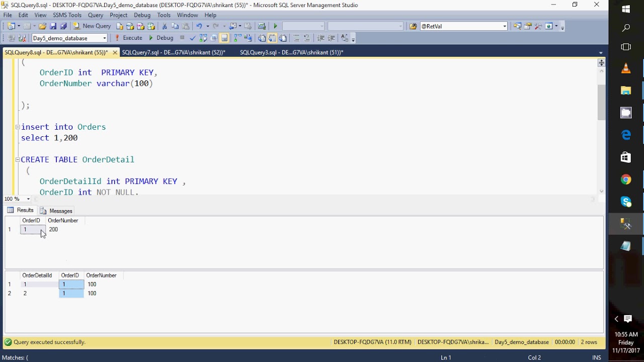Screen dimensions: 644x362
Task: Select the Results tab
Action: 21,210
